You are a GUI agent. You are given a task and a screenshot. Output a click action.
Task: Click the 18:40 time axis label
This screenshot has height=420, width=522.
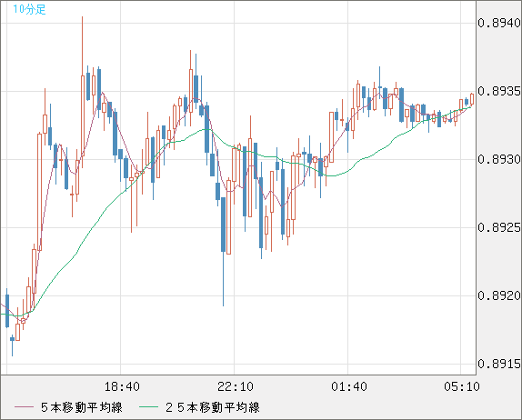pyautogui.click(x=122, y=386)
